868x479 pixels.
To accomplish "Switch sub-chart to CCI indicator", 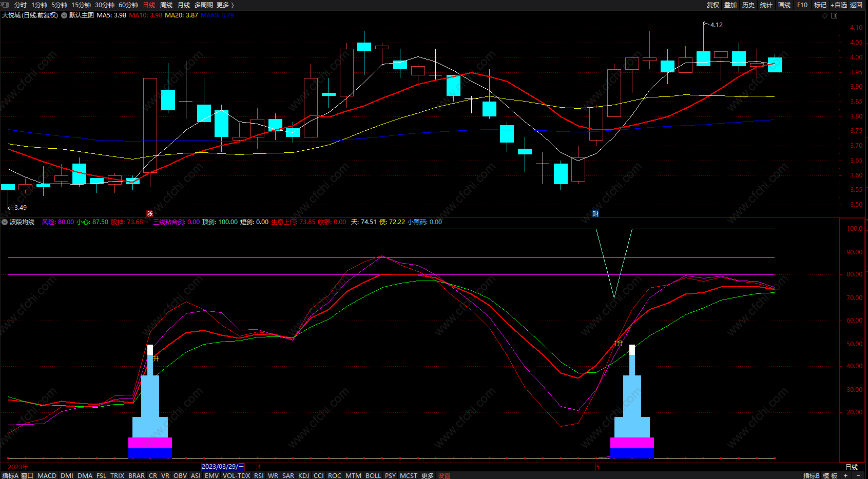I will 319,475.
